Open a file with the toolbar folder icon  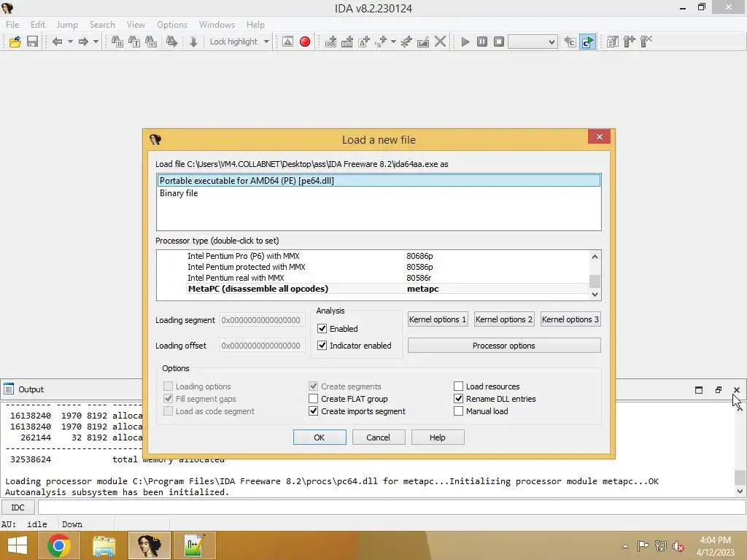[15, 42]
